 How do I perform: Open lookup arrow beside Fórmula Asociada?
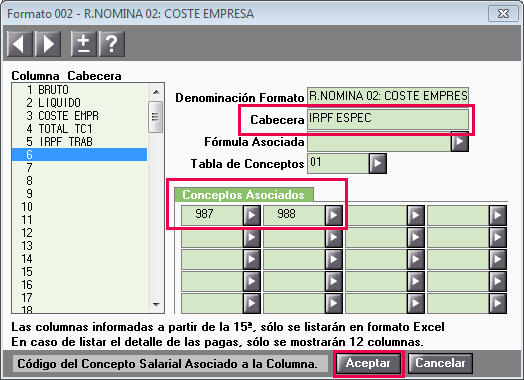click(460, 142)
